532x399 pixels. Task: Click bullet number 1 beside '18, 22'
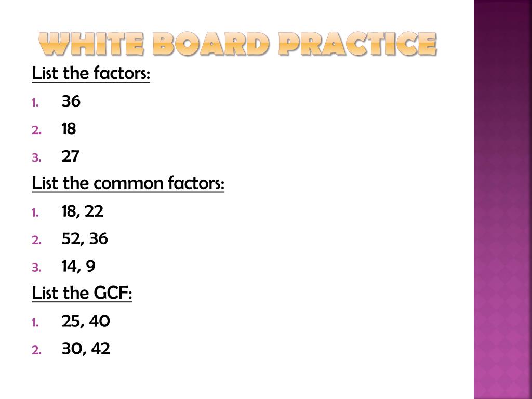coord(35,212)
